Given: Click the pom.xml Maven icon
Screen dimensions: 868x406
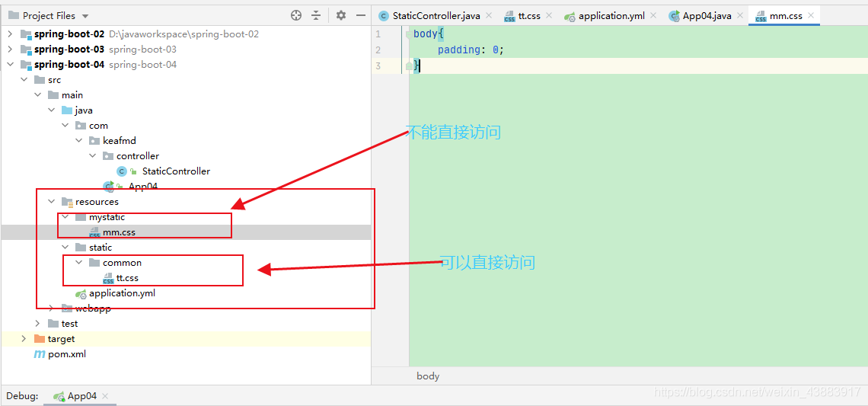Looking at the screenshot, I should [x=40, y=354].
